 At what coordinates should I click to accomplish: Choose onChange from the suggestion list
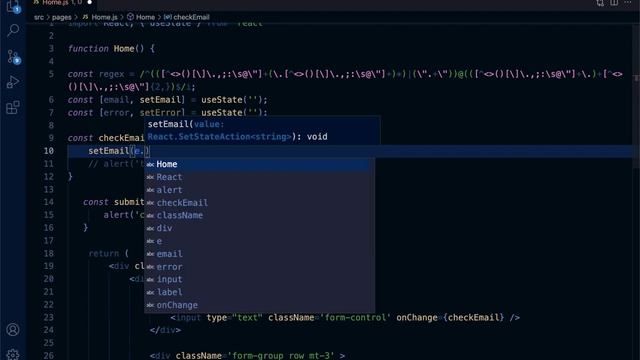pos(259,305)
